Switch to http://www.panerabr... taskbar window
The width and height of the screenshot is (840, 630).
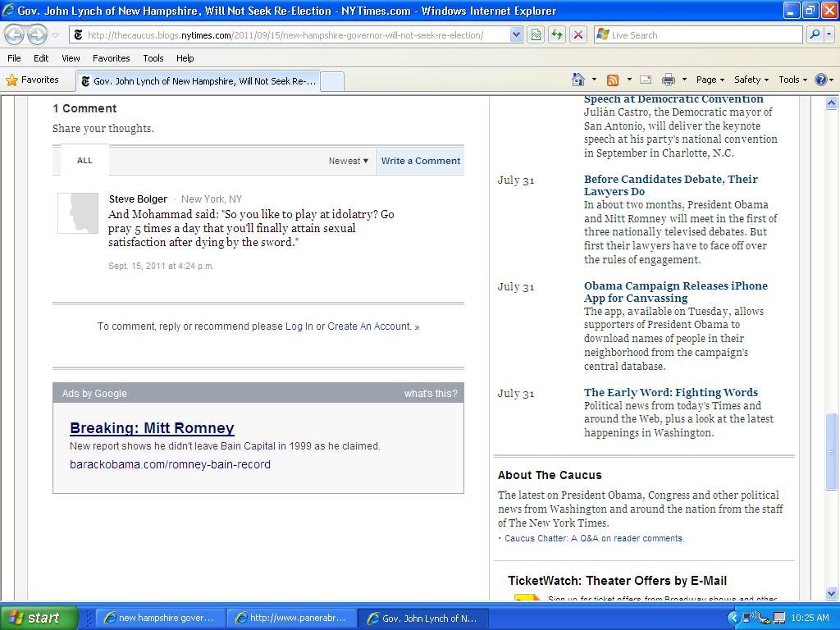pyautogui.click(x=291, y=619)
